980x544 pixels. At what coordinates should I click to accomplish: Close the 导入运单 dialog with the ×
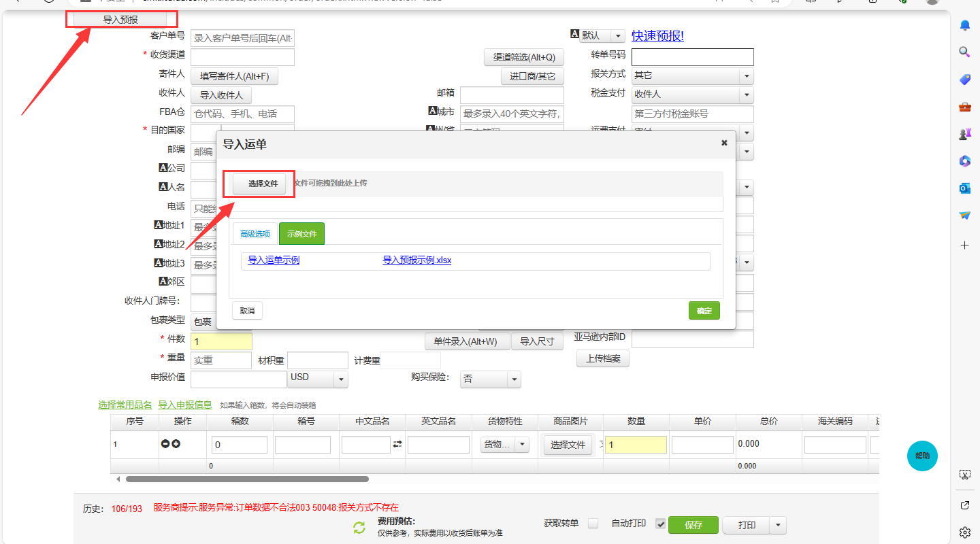point(724,143)
